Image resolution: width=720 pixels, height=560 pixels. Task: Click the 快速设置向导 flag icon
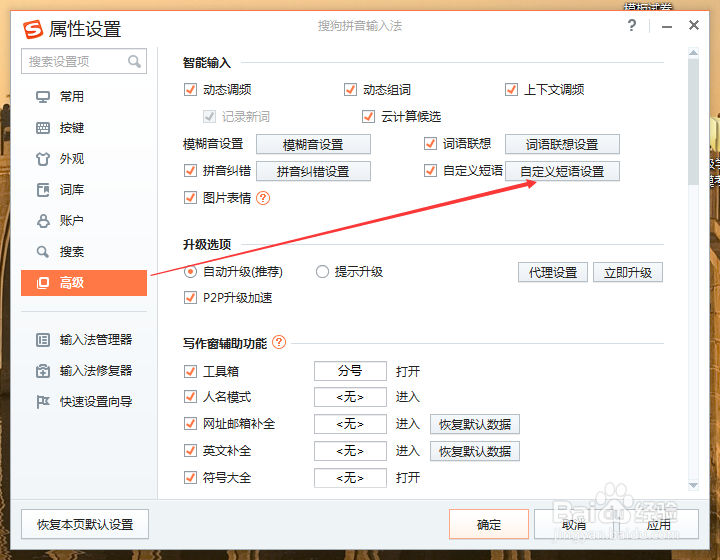pyautogui.click(x=43, y=402)
